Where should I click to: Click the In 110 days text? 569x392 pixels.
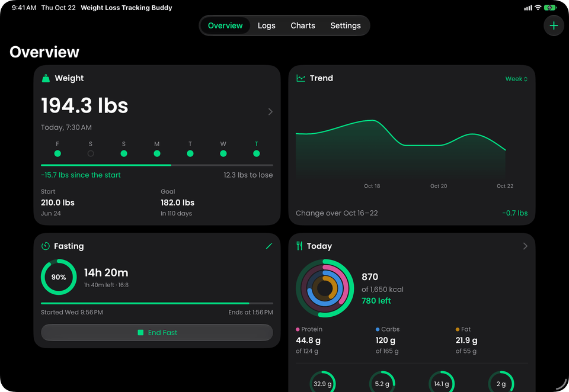[177, 214]
